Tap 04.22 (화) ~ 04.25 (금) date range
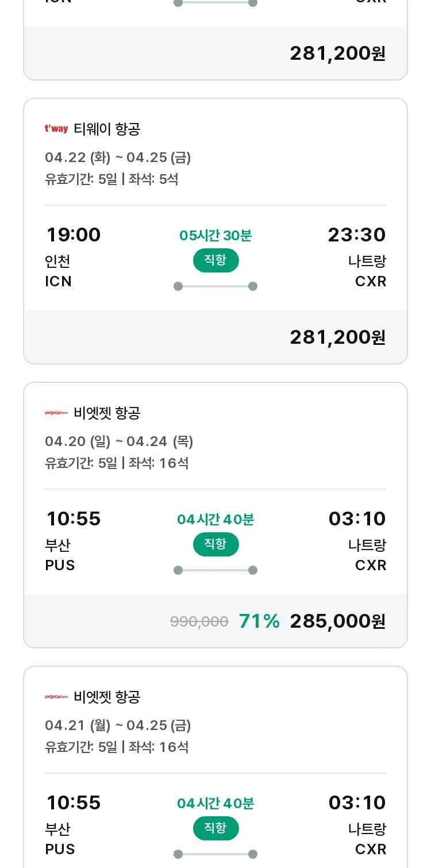Screen dimensions: 431x868 pos(118,158)
